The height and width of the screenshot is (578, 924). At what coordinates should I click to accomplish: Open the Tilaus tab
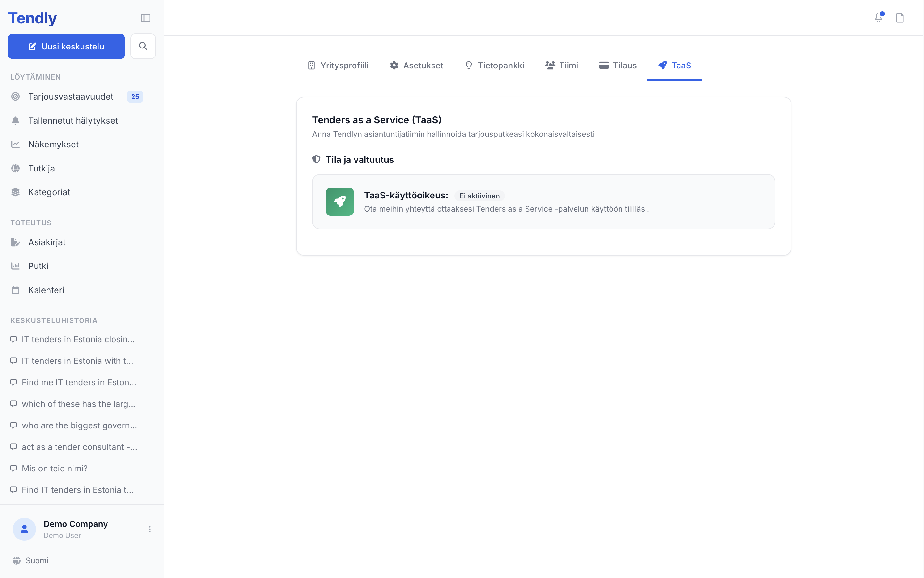(618, 66)
